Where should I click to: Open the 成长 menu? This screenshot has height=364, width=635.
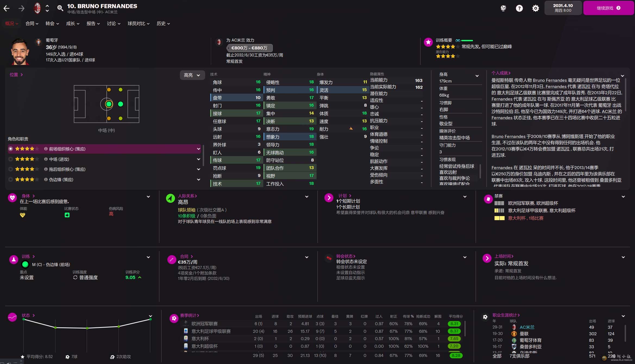(73, 24)
